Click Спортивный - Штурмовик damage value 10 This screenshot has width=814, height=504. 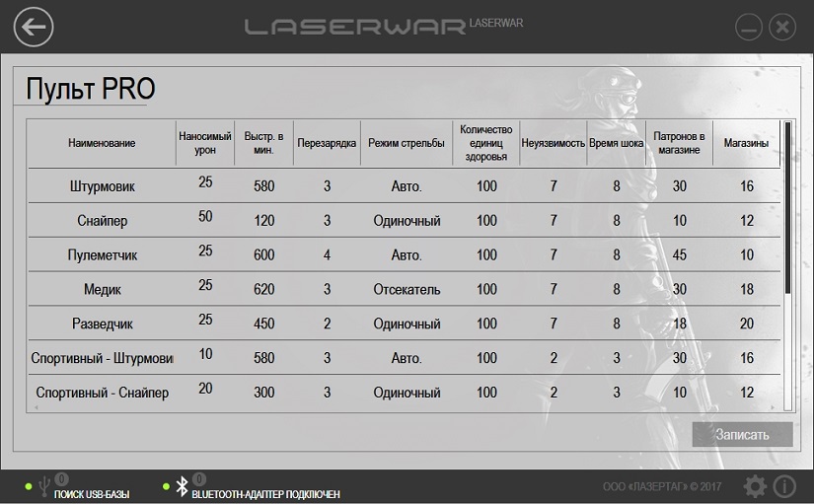(205, 354)
